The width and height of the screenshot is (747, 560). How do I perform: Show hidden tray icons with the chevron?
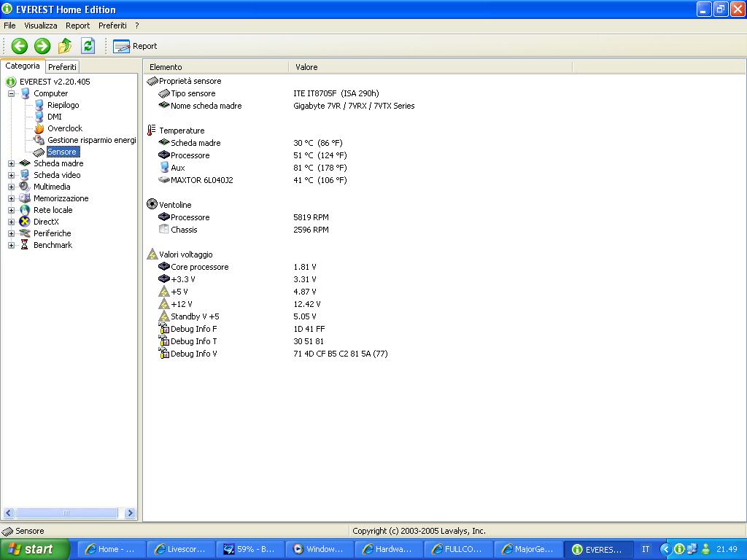pos(665,550)
